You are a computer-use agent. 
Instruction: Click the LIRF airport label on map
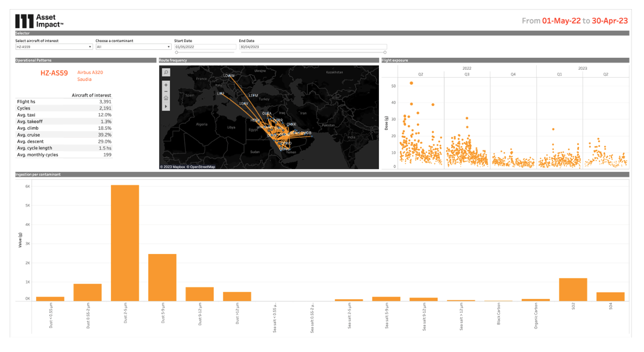[221, 93]
